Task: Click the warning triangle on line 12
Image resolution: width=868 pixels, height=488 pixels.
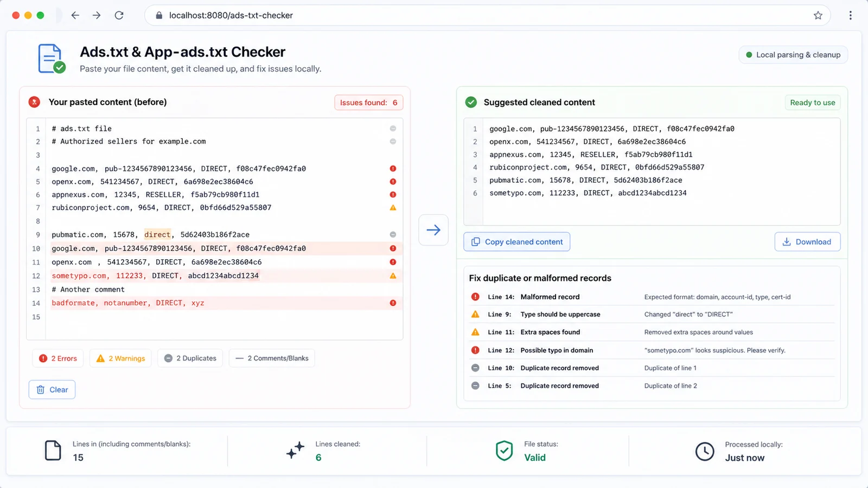Action: click(393, 276)
